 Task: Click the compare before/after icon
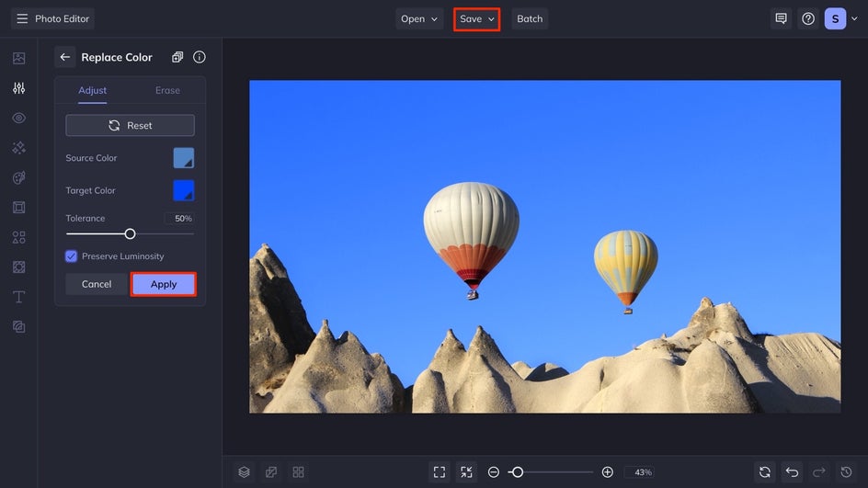click(271, 472)
